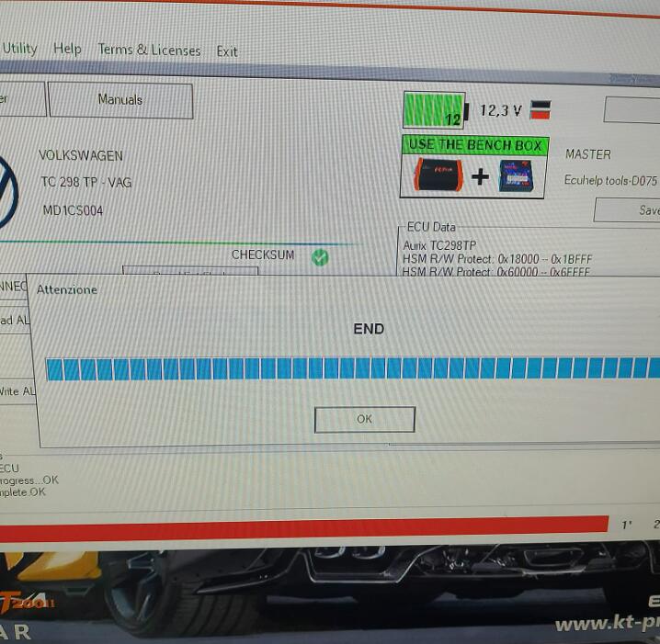
Task: Click the Save button on right
Action: tap(627, 209)
